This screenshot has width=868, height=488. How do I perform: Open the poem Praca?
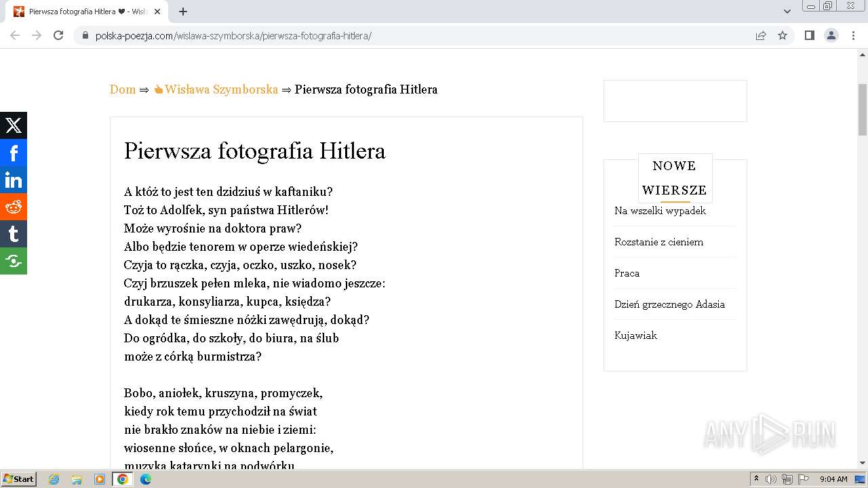click(x=627, y=273)
